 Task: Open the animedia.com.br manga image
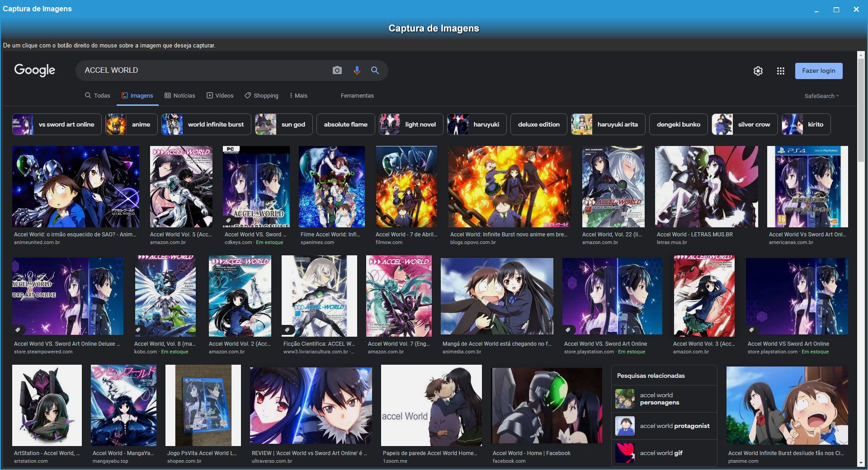pos(497,296)
